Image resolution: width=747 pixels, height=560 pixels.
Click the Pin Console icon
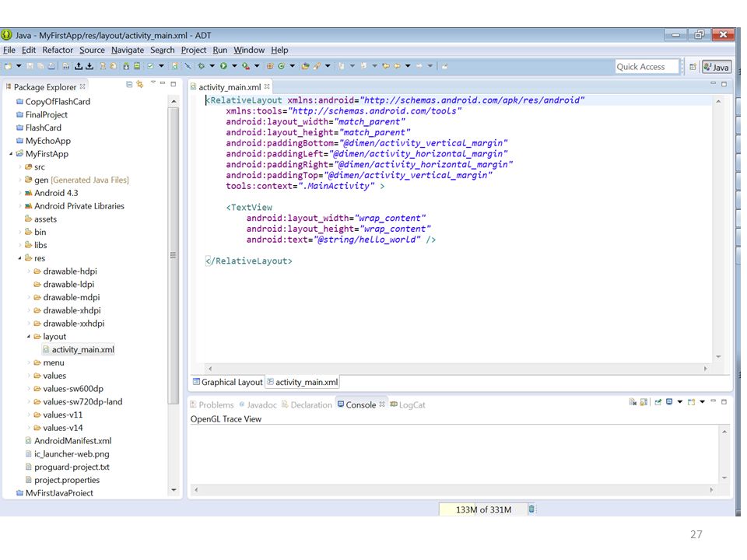click(658, 402)
